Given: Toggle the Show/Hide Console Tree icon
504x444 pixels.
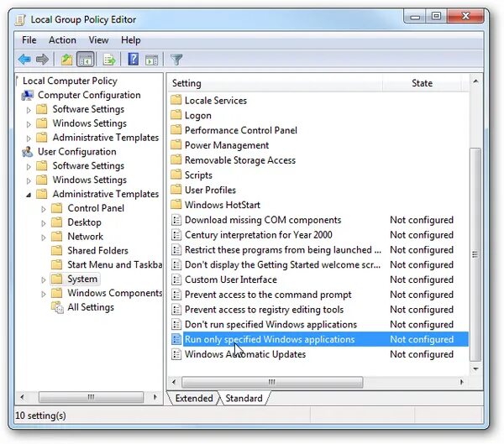Looking at the screenshot, I should click(86, 60).
